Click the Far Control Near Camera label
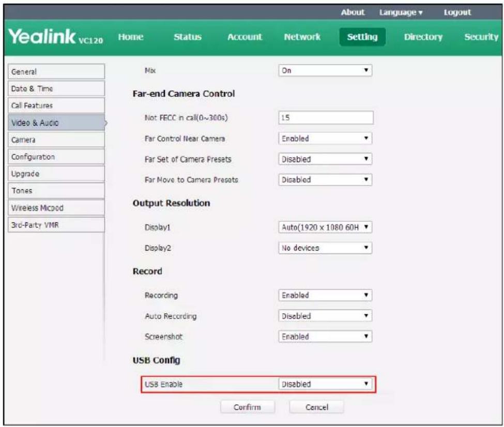Viewport: 504px width, 427px height. coord(185,139)
